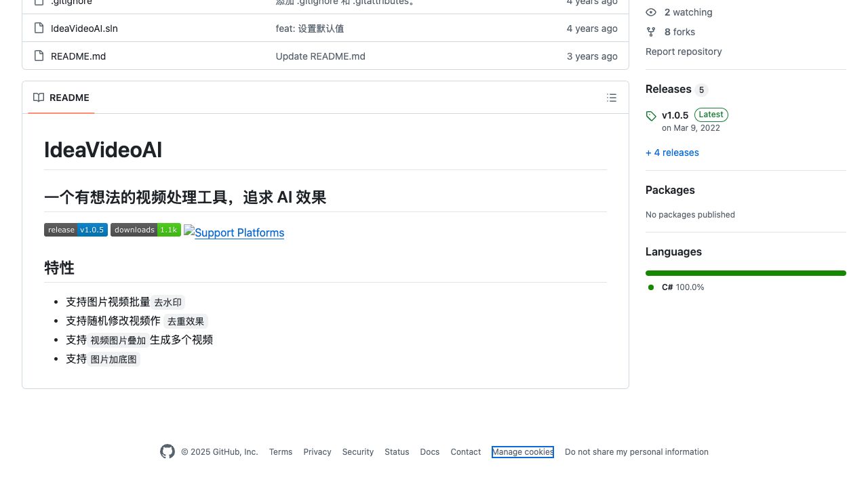
Task: Click the Manage cookies button
Action: [523, 452]
